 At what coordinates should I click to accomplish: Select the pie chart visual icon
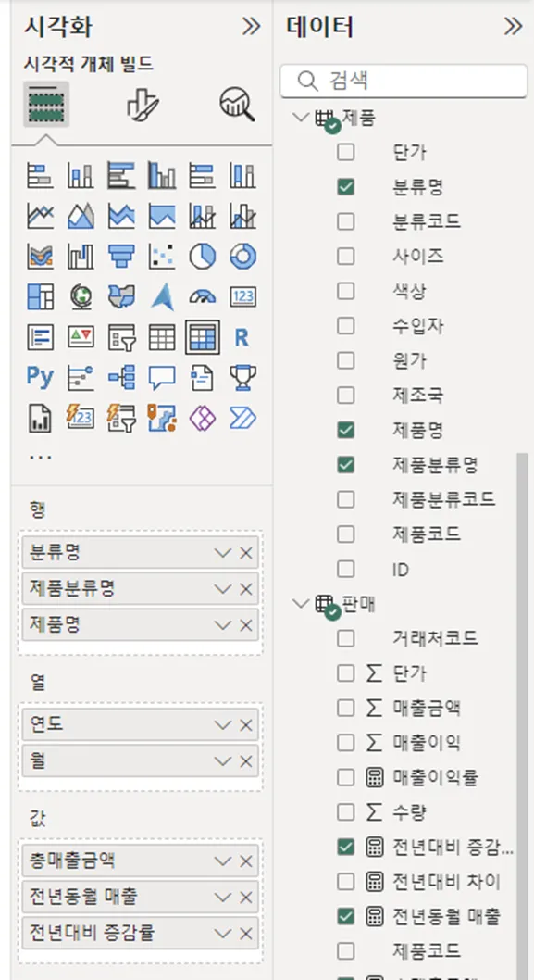pos(203,257)
